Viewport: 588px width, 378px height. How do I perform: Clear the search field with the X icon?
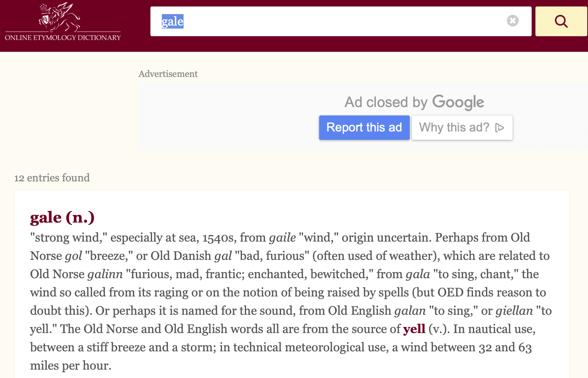click(513, 21)
